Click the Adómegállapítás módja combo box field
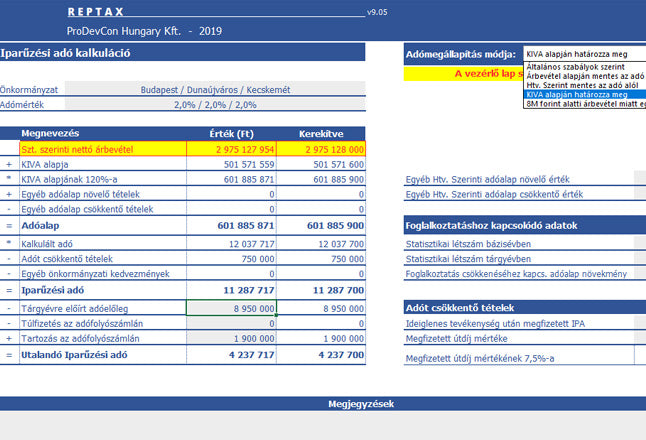Image resolution: width=646 pixels, height=440 pixels. pos(583,53)
